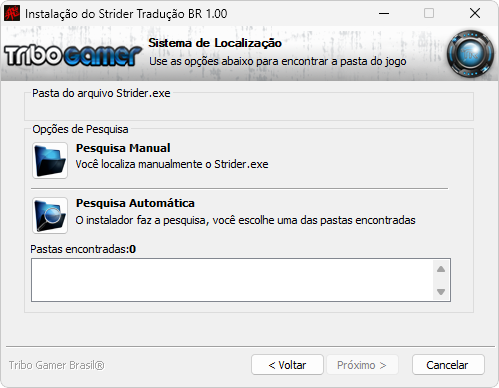This screenshot has height=388, width=499.
Task: Click the round blue TG emblem icon
Action: click(470, 54)
